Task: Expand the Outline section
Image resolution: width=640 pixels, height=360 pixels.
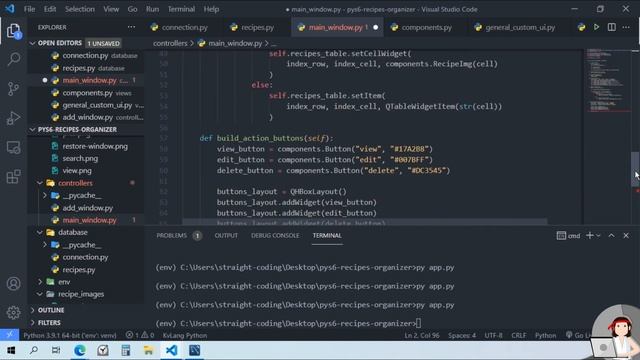Action: tap(33, 310)
